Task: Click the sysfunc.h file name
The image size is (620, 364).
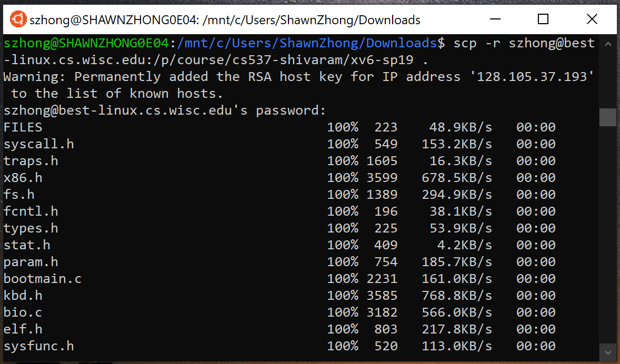Action: pos(38,346)
